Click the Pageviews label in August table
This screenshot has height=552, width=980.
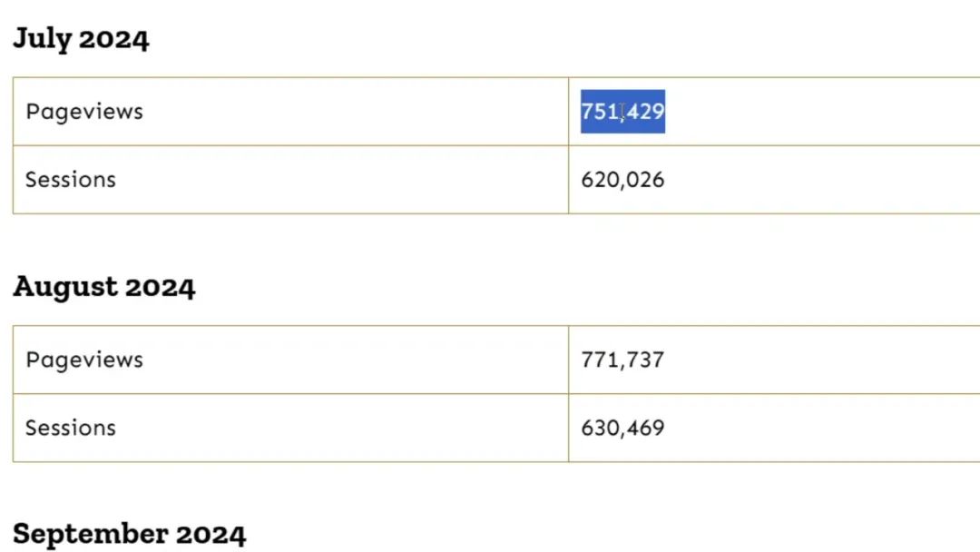click(84, 360)
